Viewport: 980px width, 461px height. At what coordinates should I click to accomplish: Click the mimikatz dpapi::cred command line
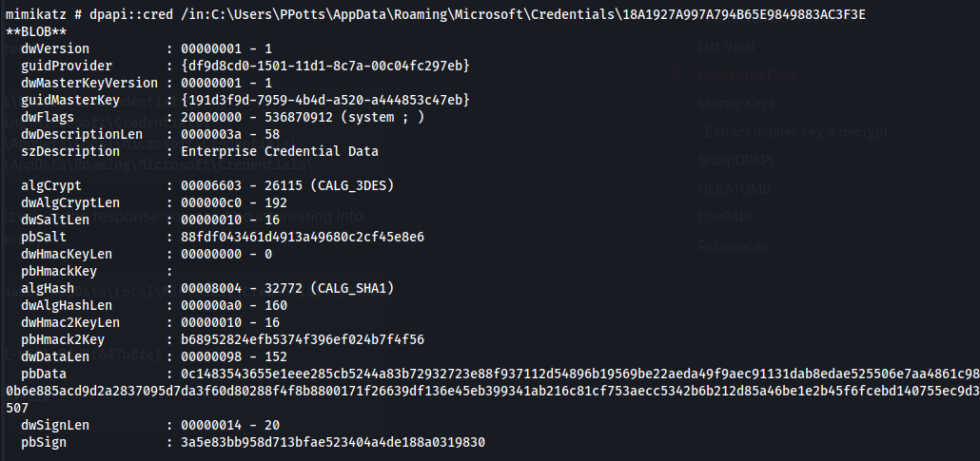click(x=436, y=14)
